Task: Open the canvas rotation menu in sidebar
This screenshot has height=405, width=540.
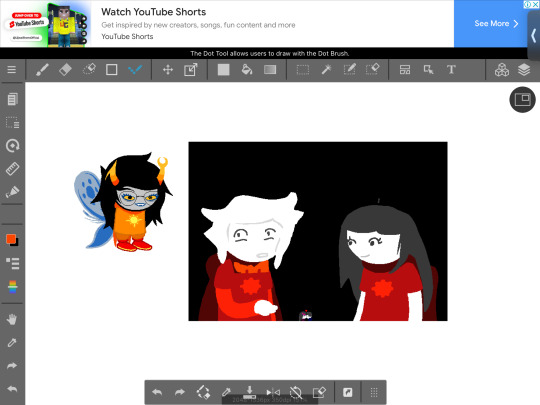Action: [x=12, y=145]
